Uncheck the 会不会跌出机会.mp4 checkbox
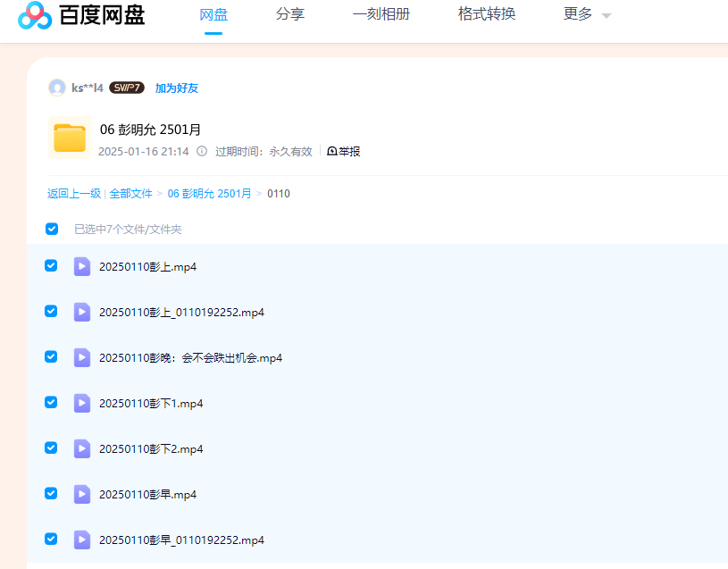Screen dimensions: 728x569 (51, 356)
